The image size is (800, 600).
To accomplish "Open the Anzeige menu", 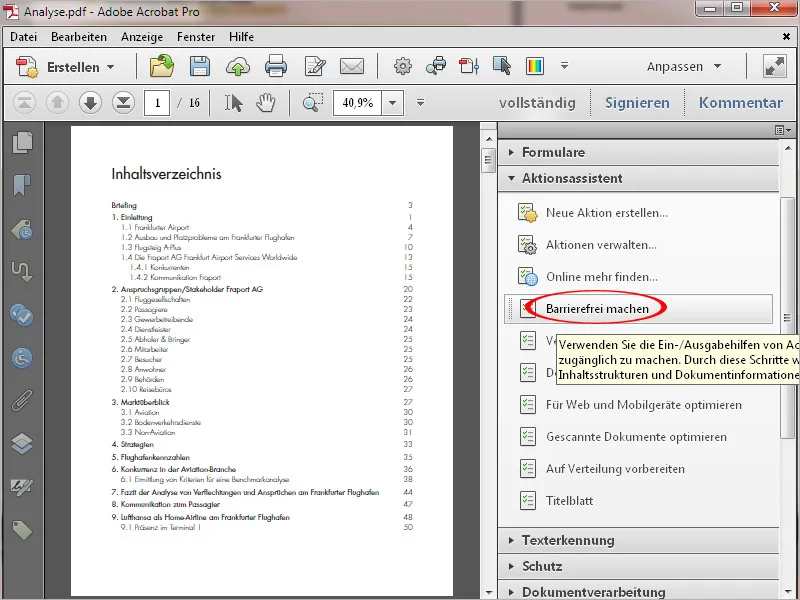I will [x=142, y=37].
